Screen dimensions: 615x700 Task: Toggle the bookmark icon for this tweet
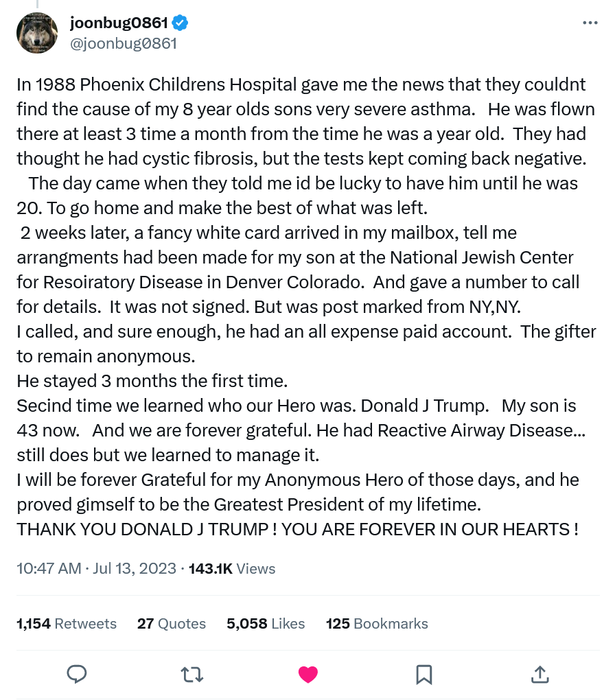[424, 674]
